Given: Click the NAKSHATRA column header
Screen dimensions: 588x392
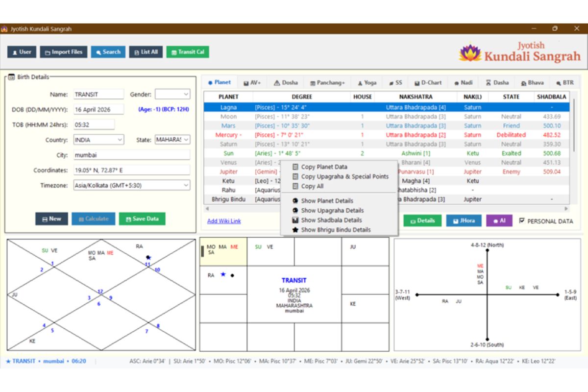Looking at the screenshot, I should coord(416,97).
